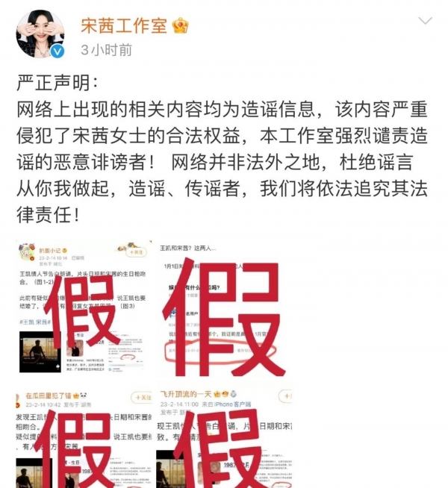448x488 pixels.
Task: Click the gold crown membership icon
Action: (x=181, y=25)
